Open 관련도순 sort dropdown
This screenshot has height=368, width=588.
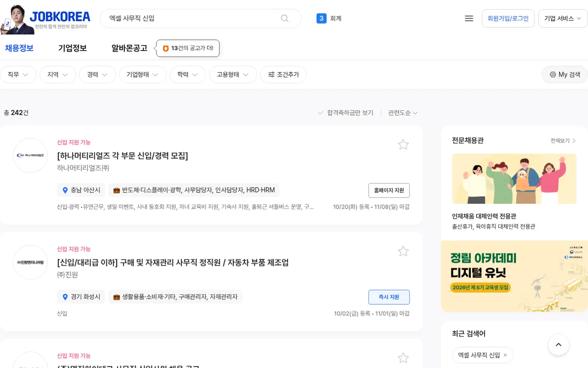tap(403, 113)
